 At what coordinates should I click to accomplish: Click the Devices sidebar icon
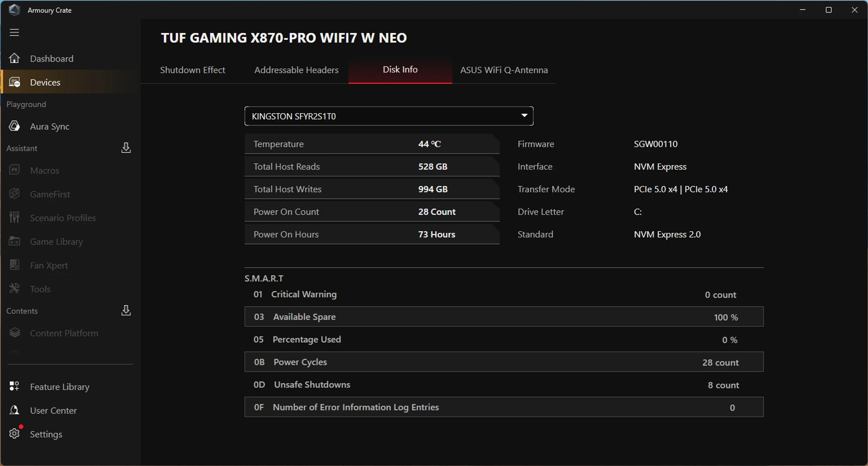click(x=14, y=82)
